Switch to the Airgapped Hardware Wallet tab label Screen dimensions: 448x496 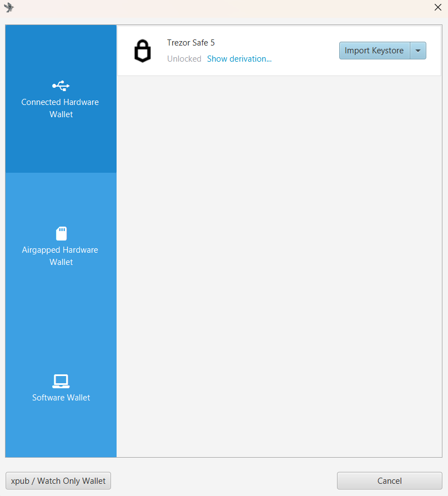point(61,256)
